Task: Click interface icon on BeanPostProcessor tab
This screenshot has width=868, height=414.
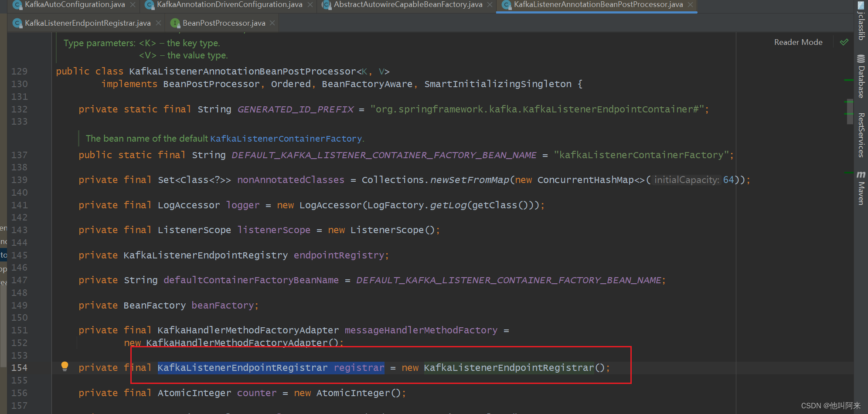Action: [x=175, y=23]
